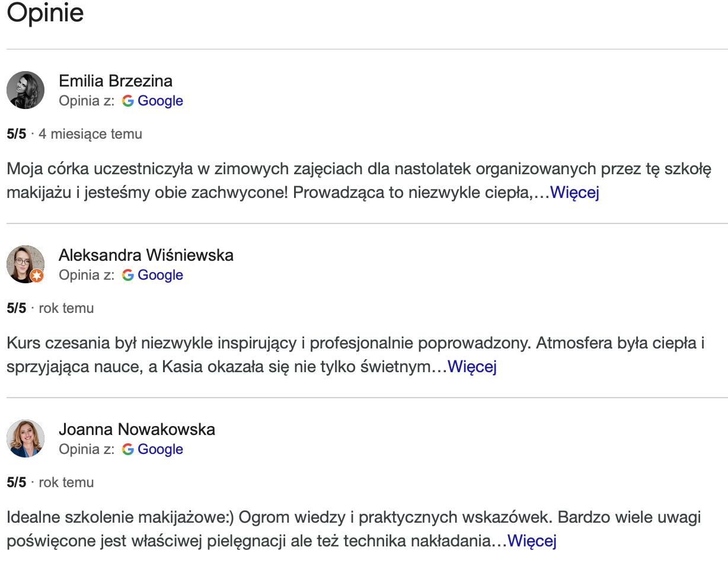Expand the Idealne szkolenie review with Więcej

click(x=532, y=541)
